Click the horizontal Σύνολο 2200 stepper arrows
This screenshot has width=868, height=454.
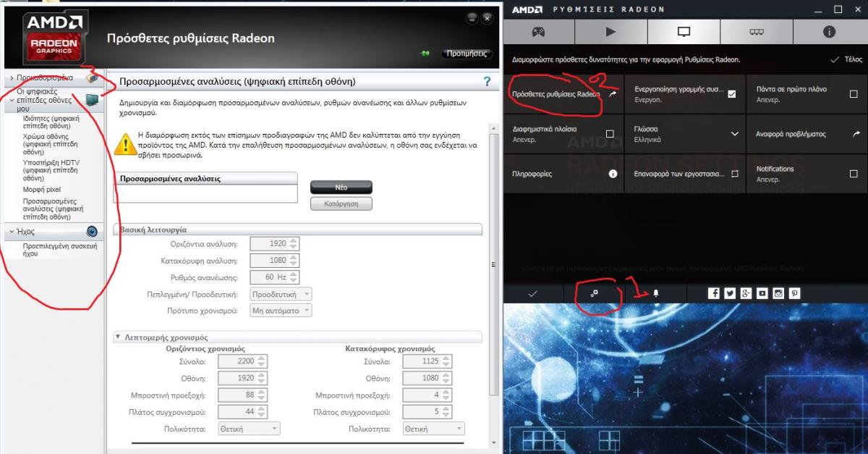coord(262,361)
